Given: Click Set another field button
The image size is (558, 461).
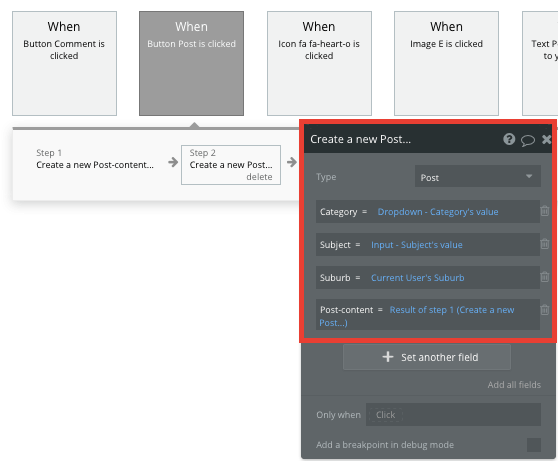Looking at the screenshot, I should tap(427, 357).
